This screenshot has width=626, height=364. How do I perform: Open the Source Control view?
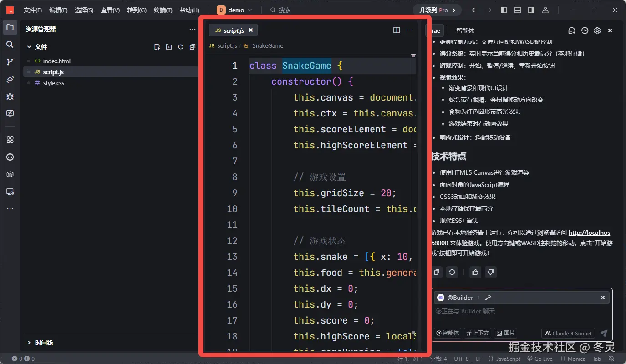10,62
